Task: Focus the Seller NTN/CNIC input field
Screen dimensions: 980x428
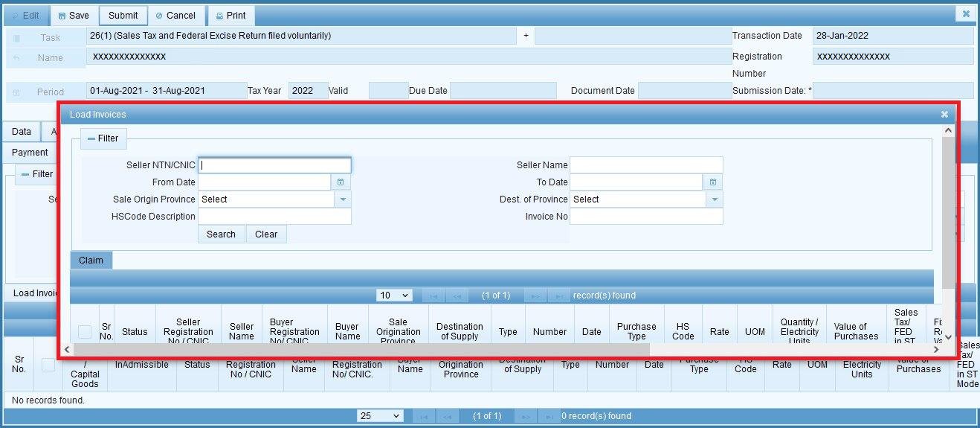Action: [x=274, y=165]
